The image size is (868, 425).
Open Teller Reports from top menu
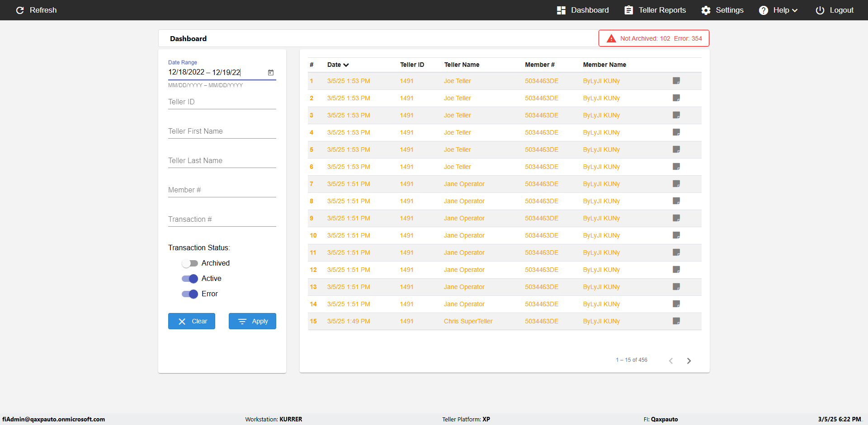point(655,10)
